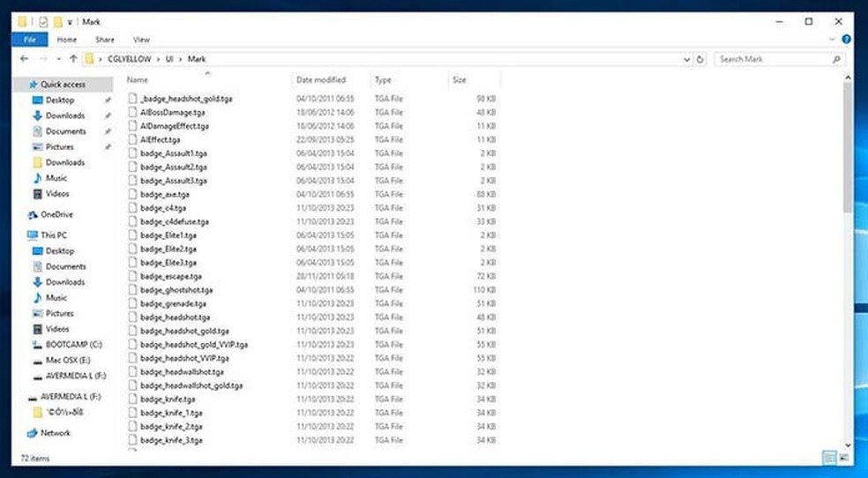Click the badge_c4.tga file icon
The image size is (868, 478).
[131, 208]
